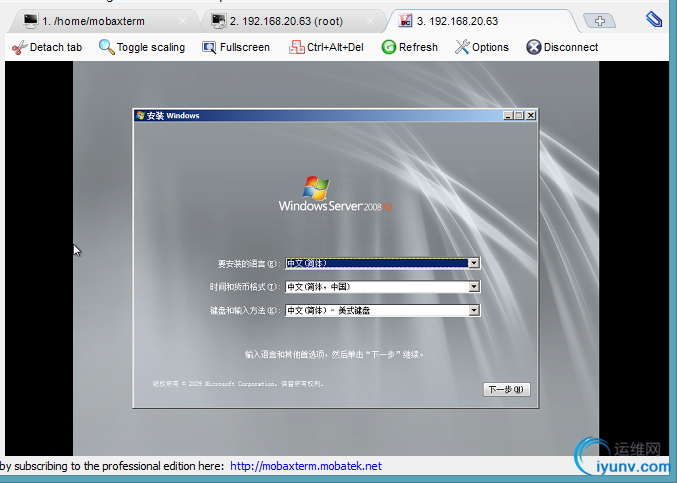Image resolution: width=677 pixels, height=483 pixels.
Task: Click the Windows Server 2008 R2 logo
Action: (x=335, y=194)
